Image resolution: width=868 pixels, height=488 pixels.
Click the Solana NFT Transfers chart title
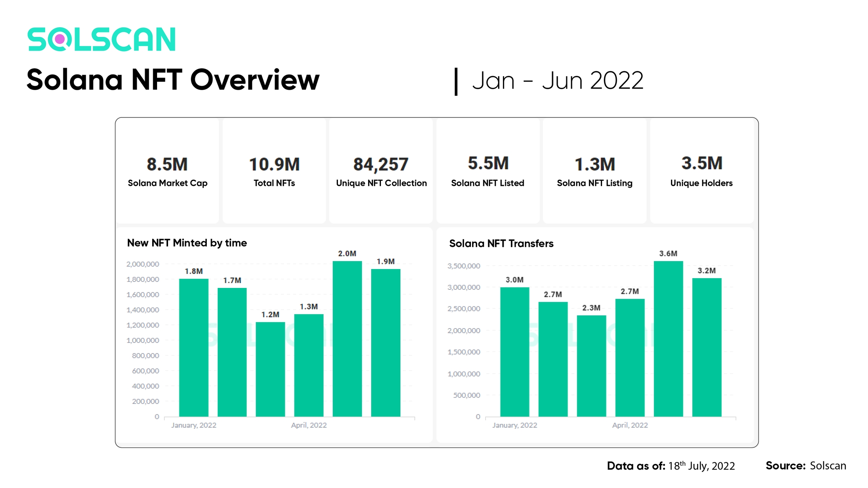(501, 244)
